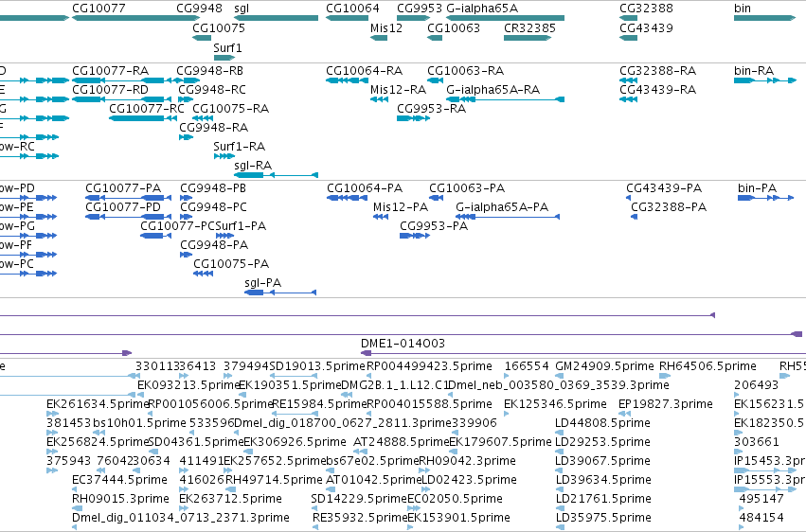806x532 pixels.
Task: Click the DME1-014003 feature label
Action: [403, 343]
